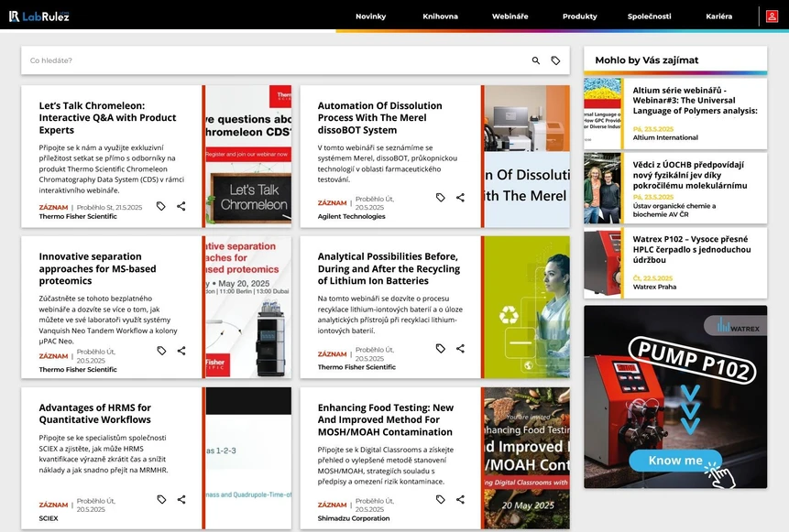Open Automation Of Dissolution Process title

click(380, 118)
